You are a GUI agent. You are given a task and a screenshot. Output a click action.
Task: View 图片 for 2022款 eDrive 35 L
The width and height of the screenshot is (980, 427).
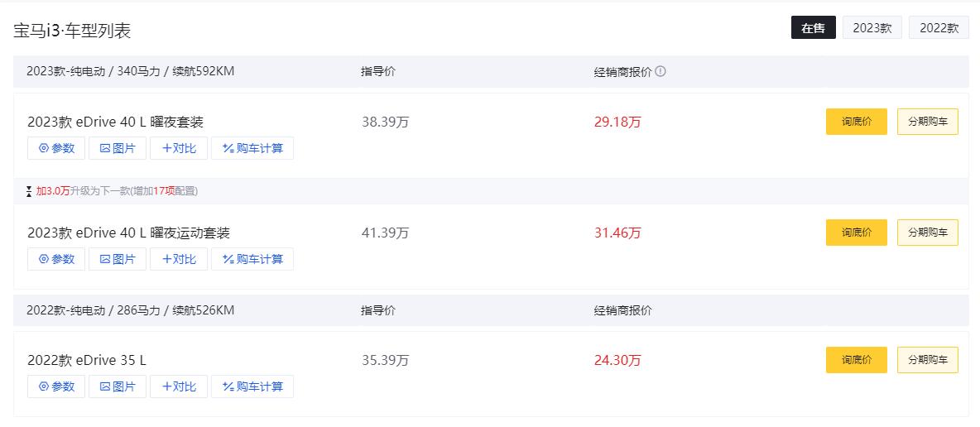tap(118, 386)
